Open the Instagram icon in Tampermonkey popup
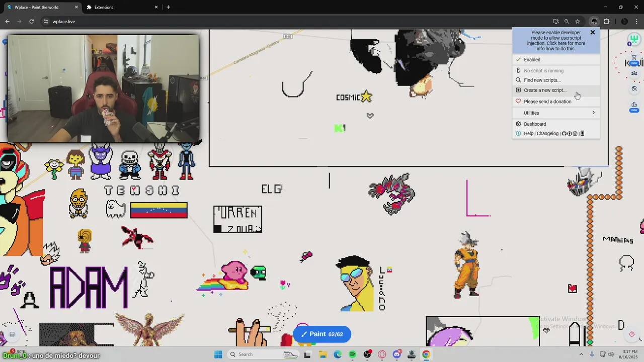Image resolution: width=644 pixels, height=362 pixels. [576, 134]
